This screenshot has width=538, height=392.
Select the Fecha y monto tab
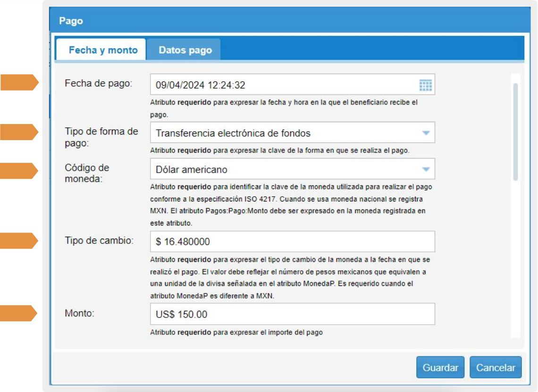point(103,50)
